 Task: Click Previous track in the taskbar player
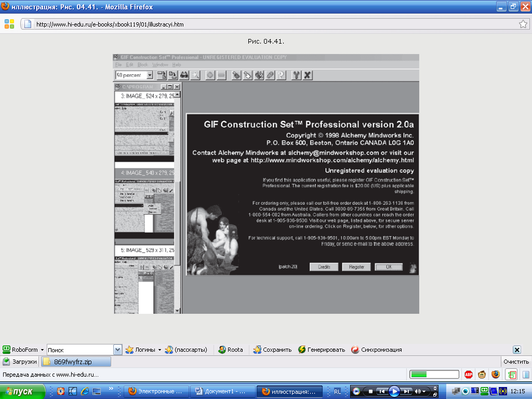pyautogui.click(x=382, y=391)
